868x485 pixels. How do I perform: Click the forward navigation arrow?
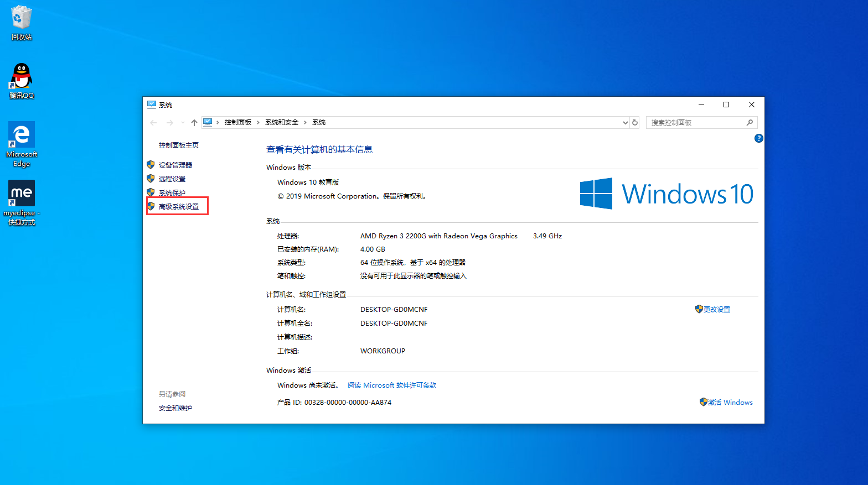tap(170, 123)
